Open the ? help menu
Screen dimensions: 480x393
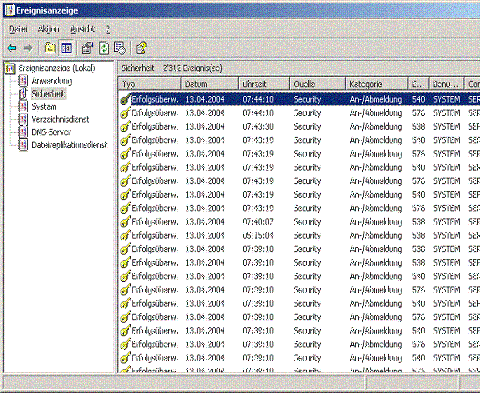click(108, 29)
